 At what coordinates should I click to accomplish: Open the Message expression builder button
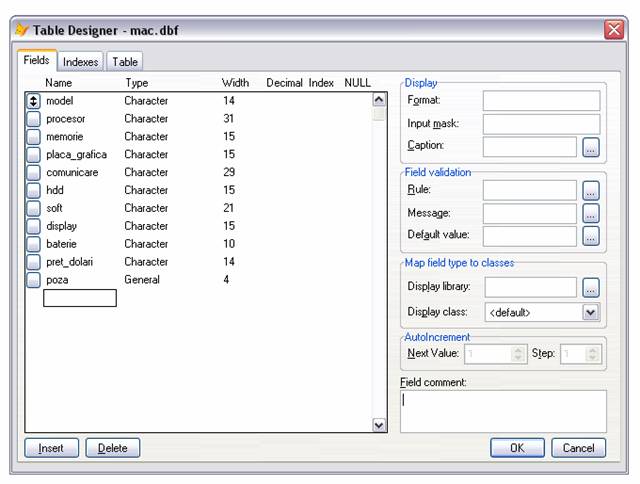pyautogui.click(x=591, y=213)
